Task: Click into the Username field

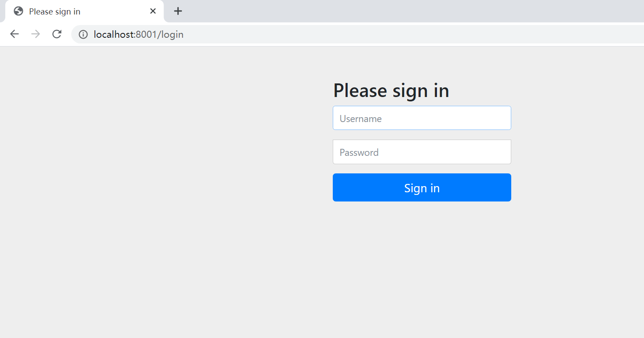Action: click(422, 118)
